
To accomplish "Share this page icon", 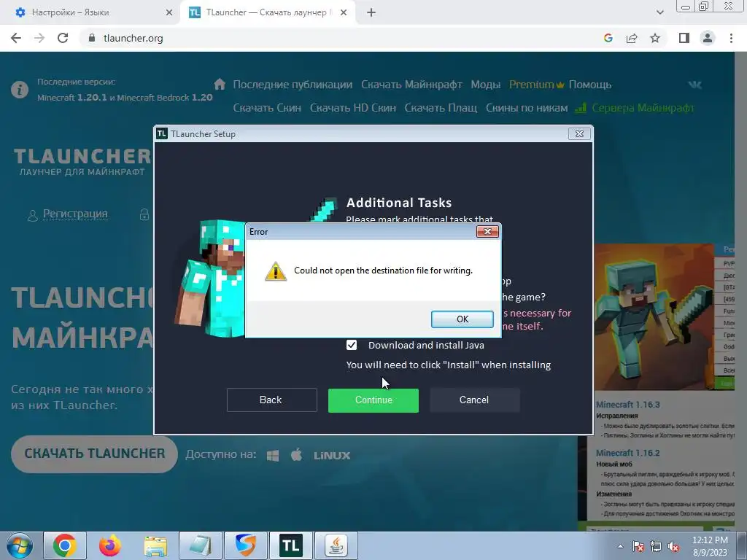I will 632,38.
